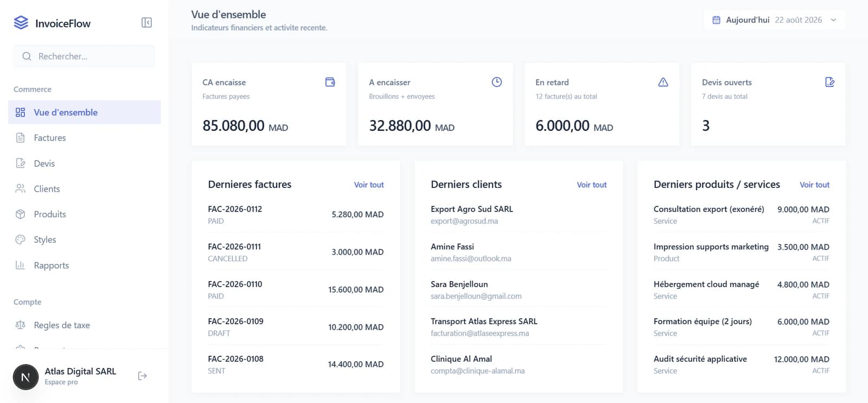This screenshot has height=403, width=868.
Task: Select Transport Atlas Express SARL client
Action: [519, 327]
